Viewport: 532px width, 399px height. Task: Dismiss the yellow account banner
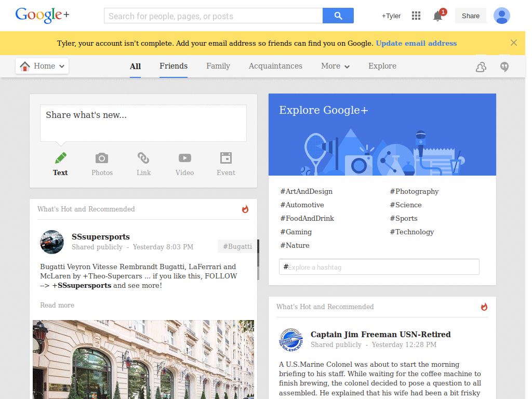tap(514, 43)
